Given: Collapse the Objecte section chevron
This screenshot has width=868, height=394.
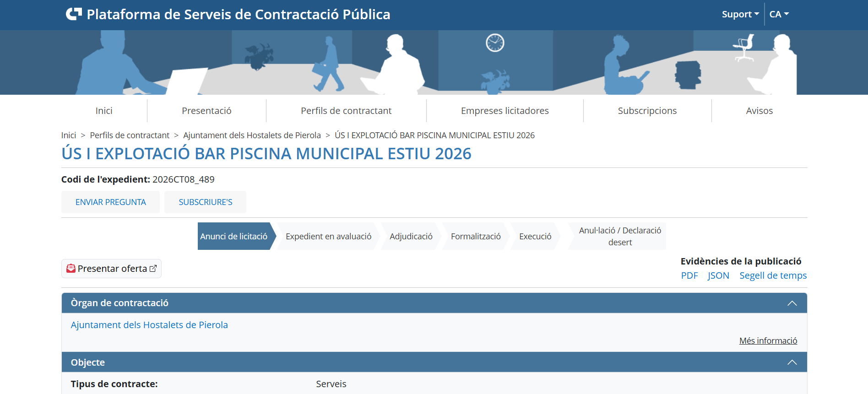Looking at the screenshot, I should click(792, 362).
